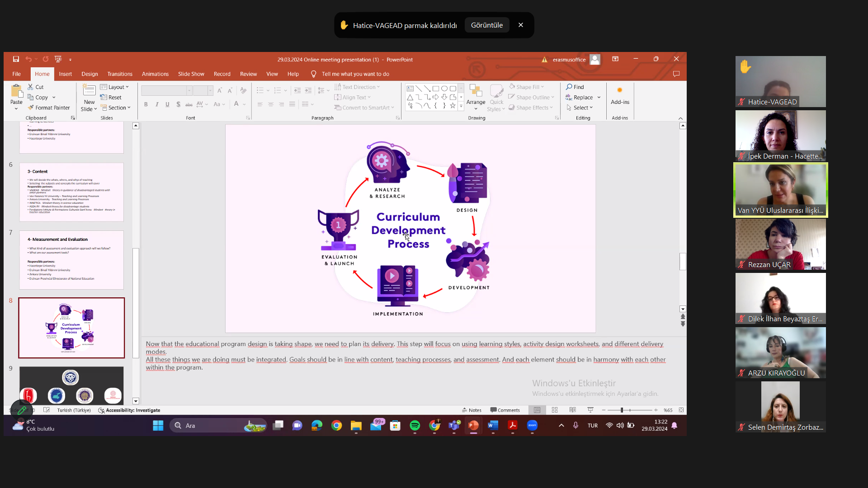The width and height of the screenshot is (868, 488).
Task: Open the Slide Show ribbon tab
Action: [x=191, y=74]
